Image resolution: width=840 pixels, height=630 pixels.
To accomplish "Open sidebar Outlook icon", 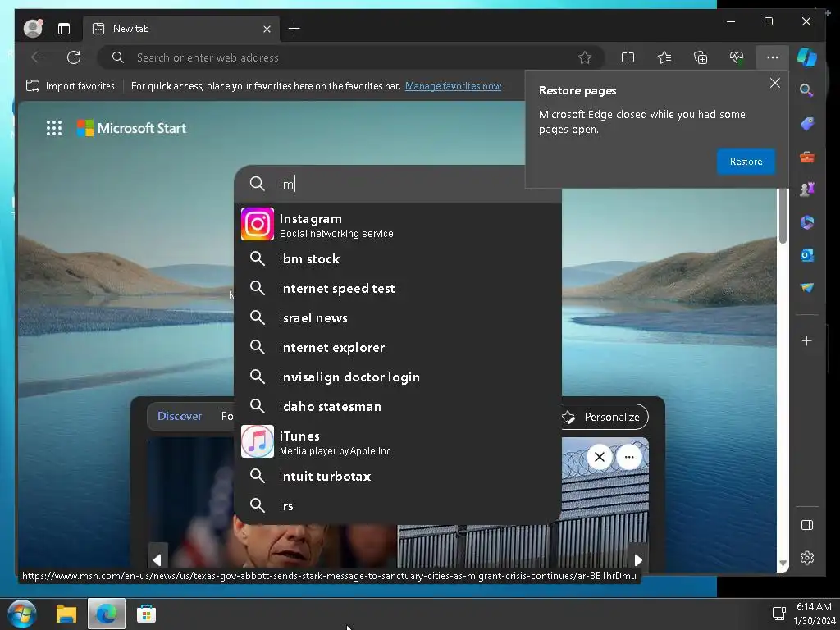I will [x=807, y=256].
